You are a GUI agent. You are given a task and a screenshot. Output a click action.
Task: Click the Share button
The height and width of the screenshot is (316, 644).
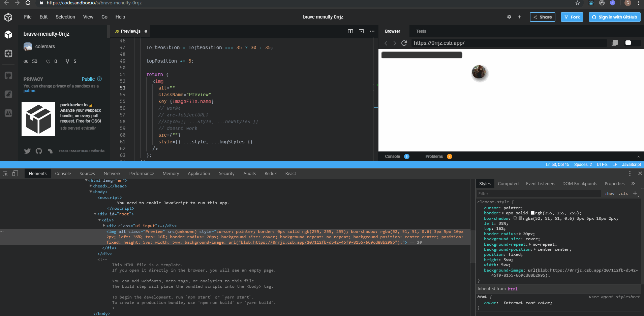tap(543, 17)
